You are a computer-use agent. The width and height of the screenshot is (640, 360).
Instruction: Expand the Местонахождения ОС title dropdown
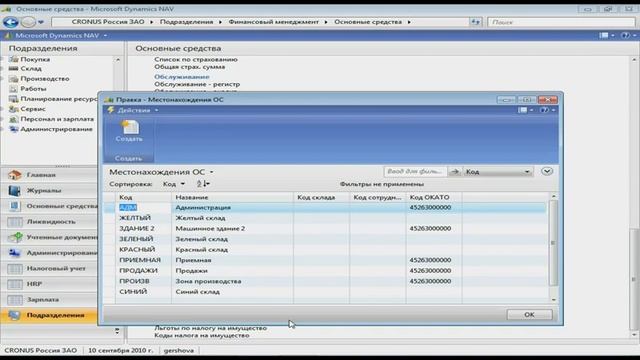tap(211, 172)
